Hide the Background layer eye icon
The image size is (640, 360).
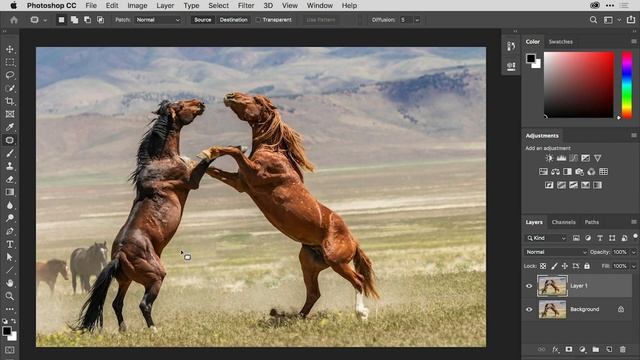(x=529, y=309)
